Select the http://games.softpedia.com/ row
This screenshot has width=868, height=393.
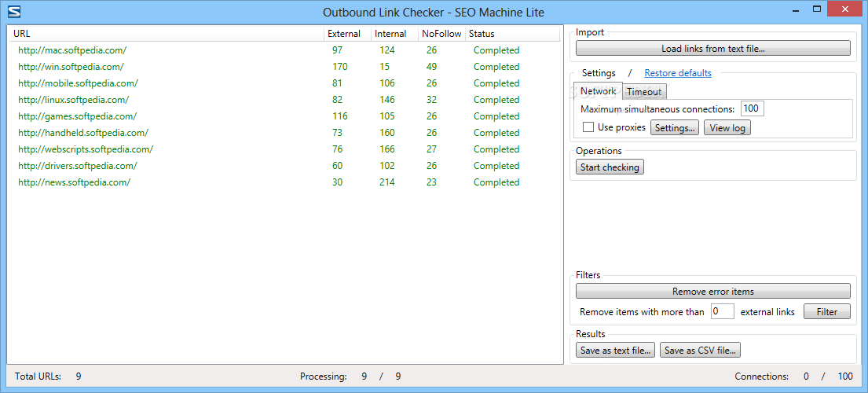(285, 117)
